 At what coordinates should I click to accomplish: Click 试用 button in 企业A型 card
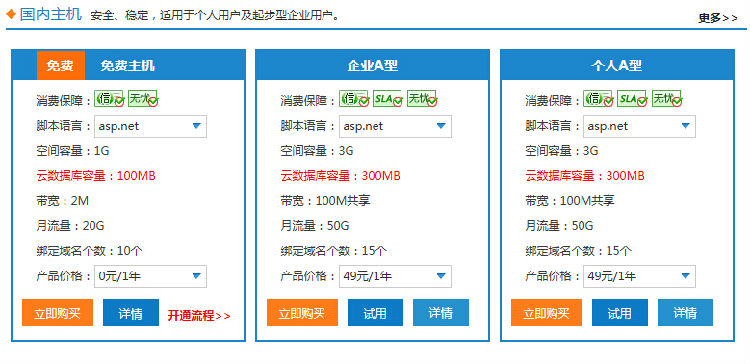click(375, 313)
